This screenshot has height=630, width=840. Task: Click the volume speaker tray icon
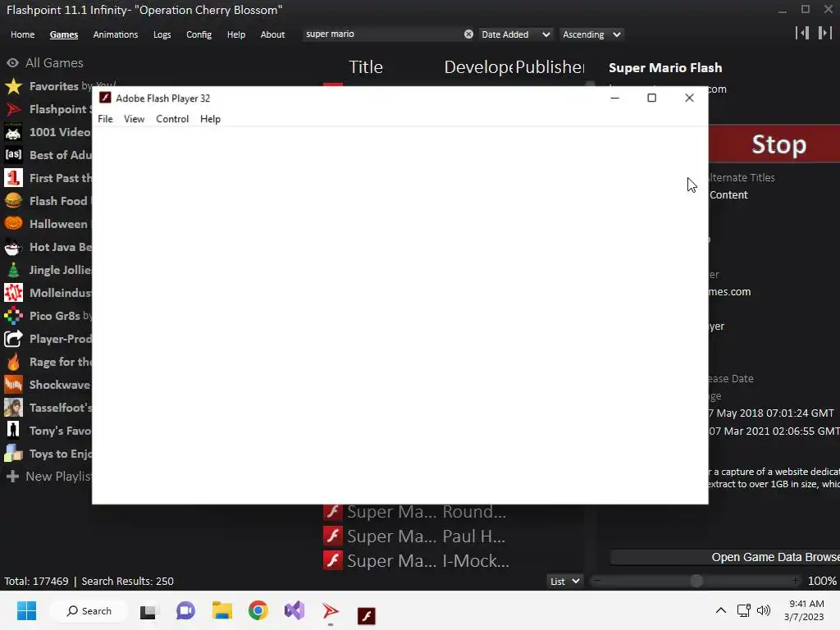764,610
